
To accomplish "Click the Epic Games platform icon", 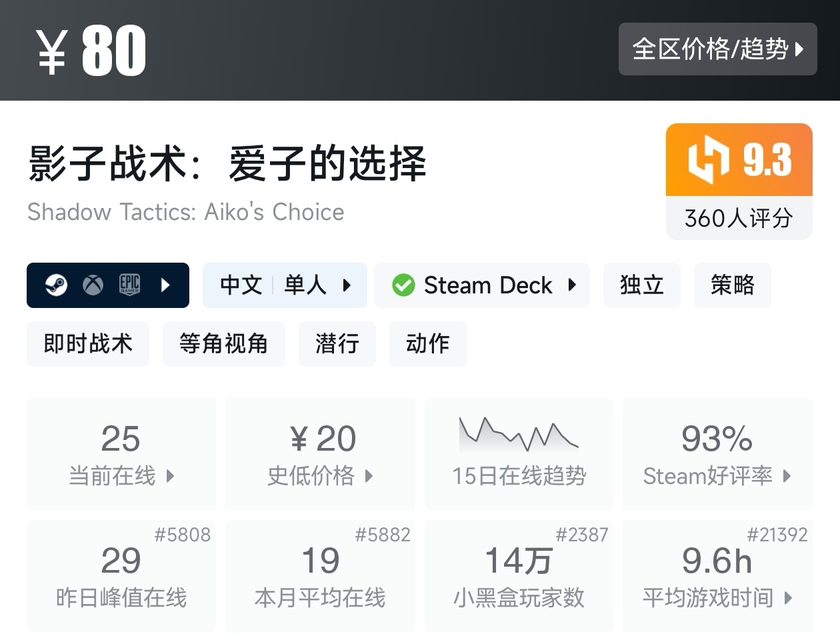I will 129,285.
